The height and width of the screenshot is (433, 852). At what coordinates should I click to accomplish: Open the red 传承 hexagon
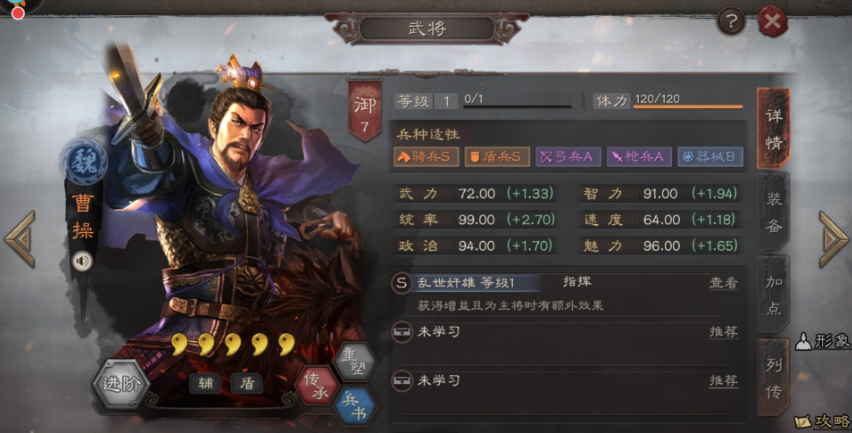click(317, 386)
